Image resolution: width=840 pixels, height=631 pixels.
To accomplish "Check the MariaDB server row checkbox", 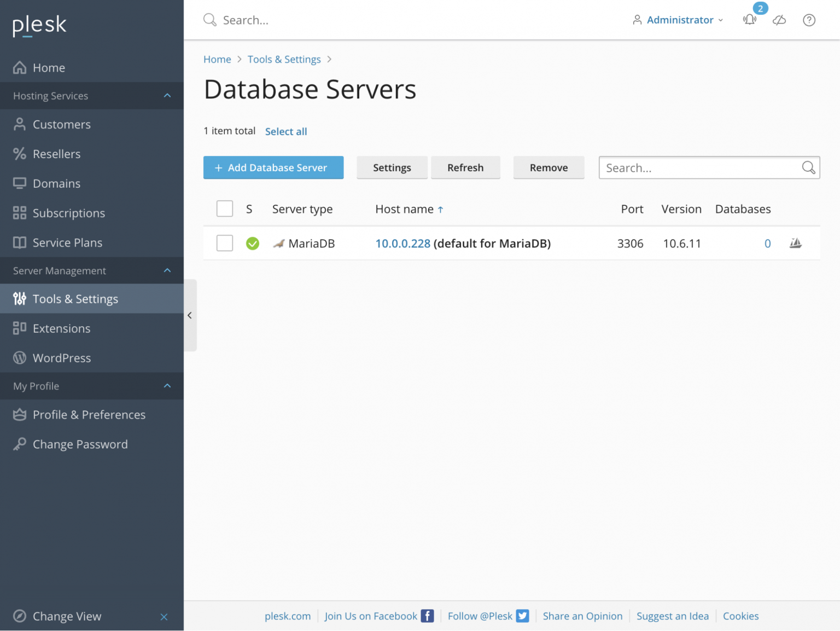I will tap(225, 243).
